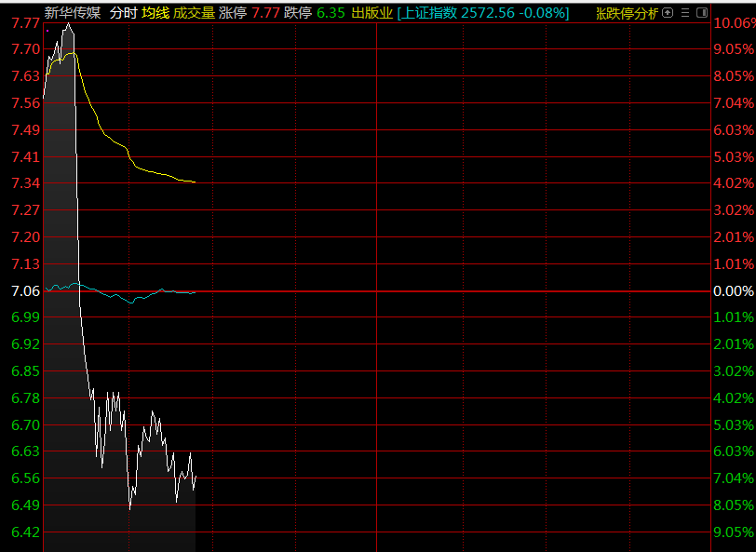
Task: Click the 新华传媒 stock name
Action: [x=72, y=13]
